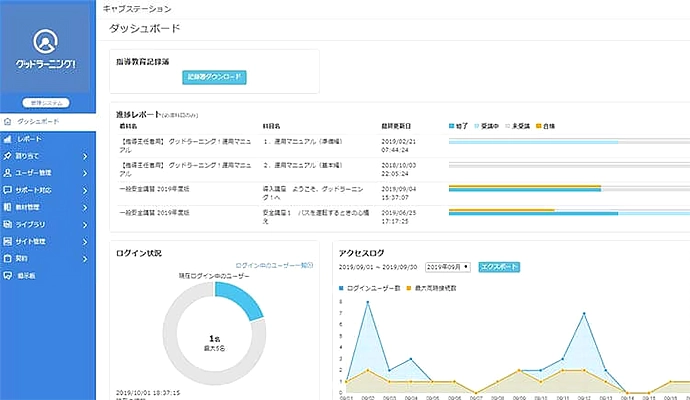This screenshot has width=690, height=400.
Task: Open the 掲示板 board icon
Action: (x=9, y=276)
